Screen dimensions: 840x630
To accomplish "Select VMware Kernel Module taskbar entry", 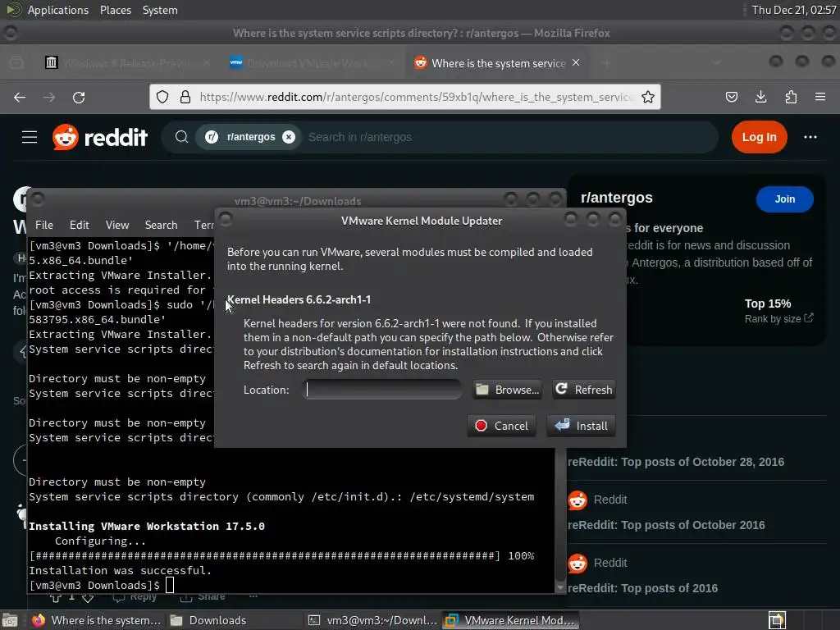I will (510, 620).
